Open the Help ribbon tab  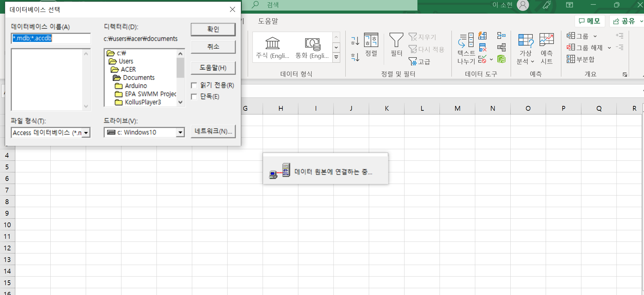pyautogui.click(x=268, y=21)
